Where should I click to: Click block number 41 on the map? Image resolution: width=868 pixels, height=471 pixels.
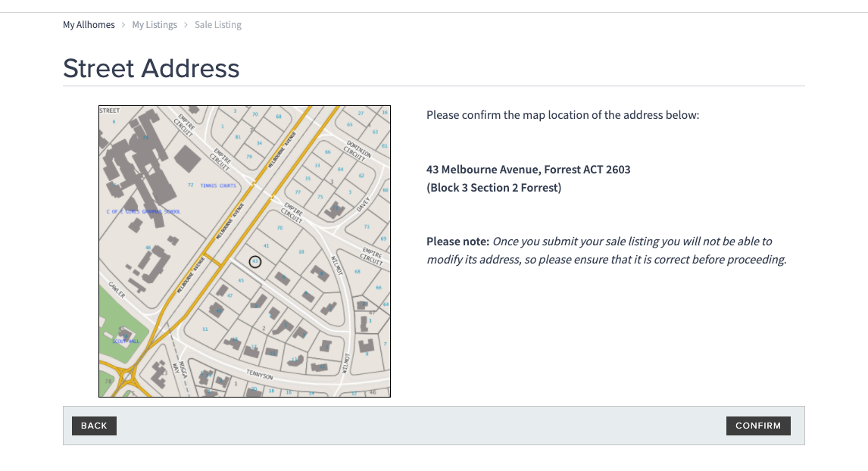click(266, 245)
